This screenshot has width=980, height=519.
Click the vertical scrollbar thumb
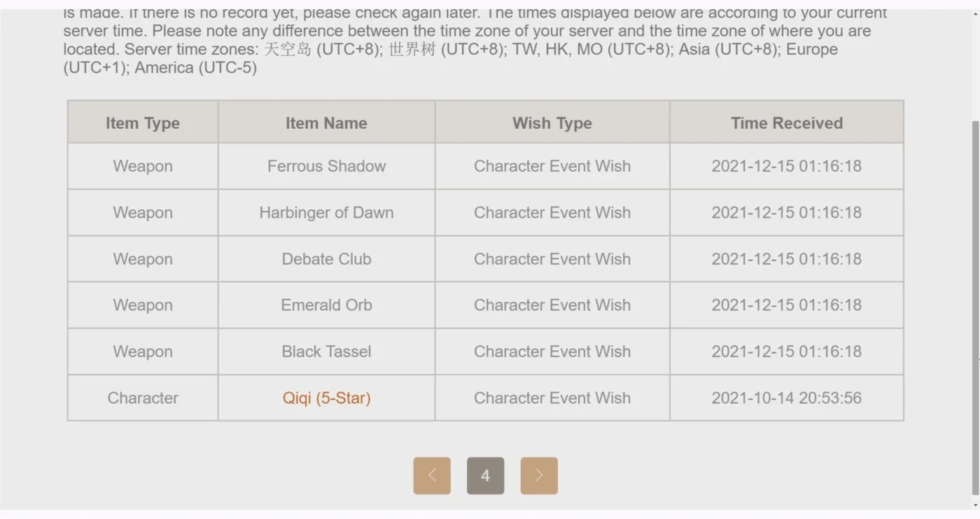(974, 308)
